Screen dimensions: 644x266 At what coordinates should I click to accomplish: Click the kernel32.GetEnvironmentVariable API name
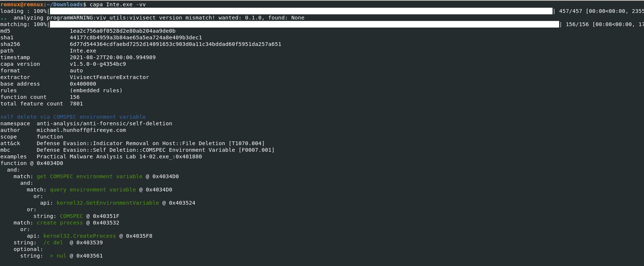(108, 203)
